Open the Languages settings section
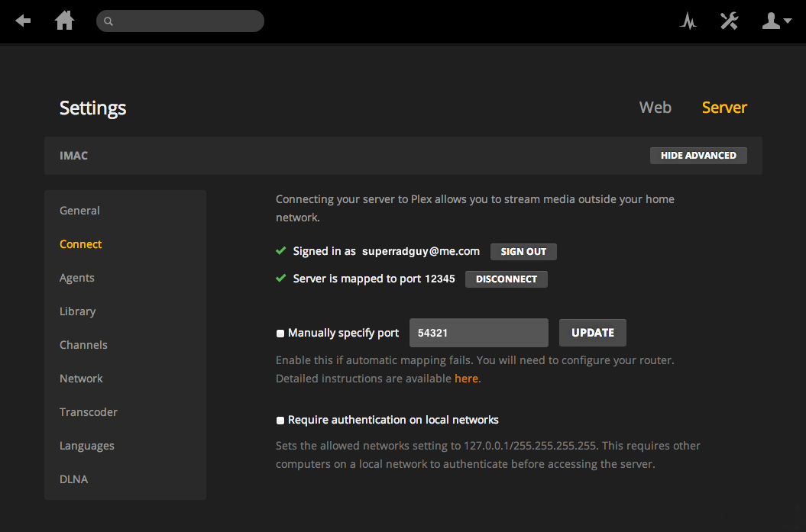 tap(87, 446)
